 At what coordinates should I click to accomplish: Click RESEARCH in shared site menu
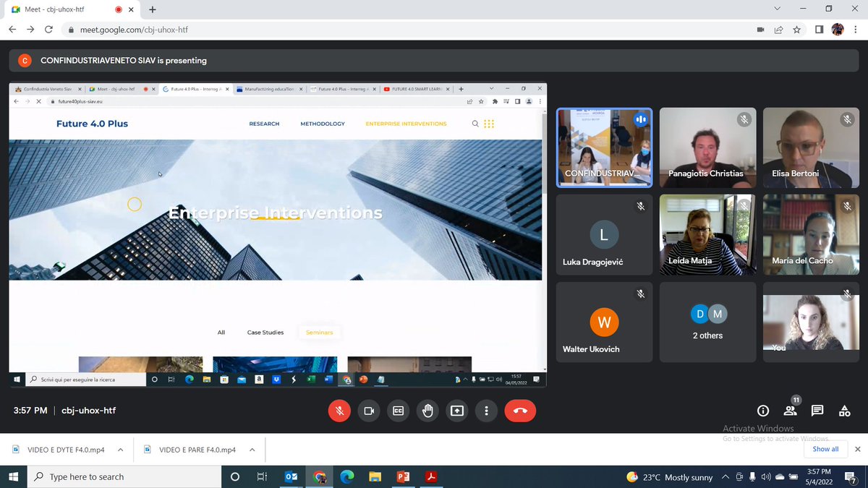click(264, 124)
